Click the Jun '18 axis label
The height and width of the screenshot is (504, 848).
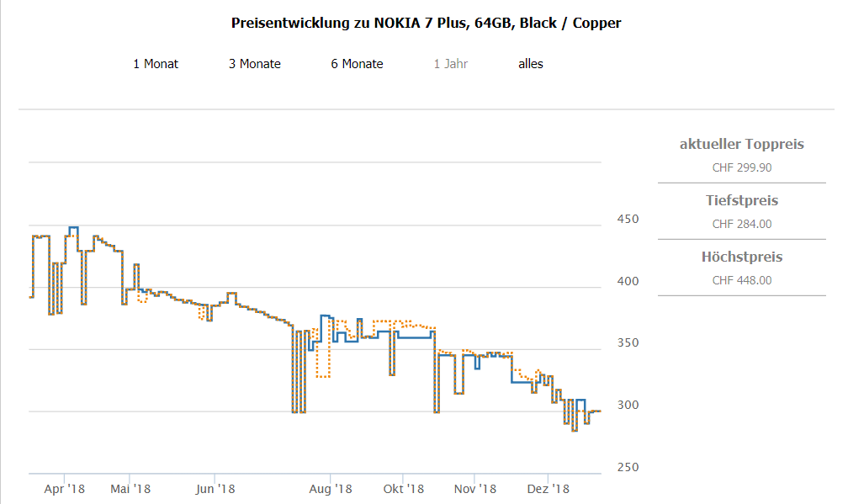pyautogui.click(x=215, y=488)
